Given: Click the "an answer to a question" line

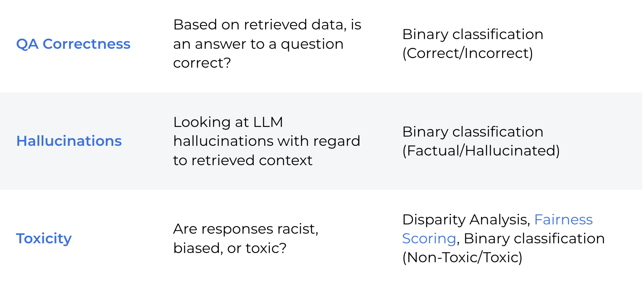Looking at the screenshot, I should tap(258, 44).
